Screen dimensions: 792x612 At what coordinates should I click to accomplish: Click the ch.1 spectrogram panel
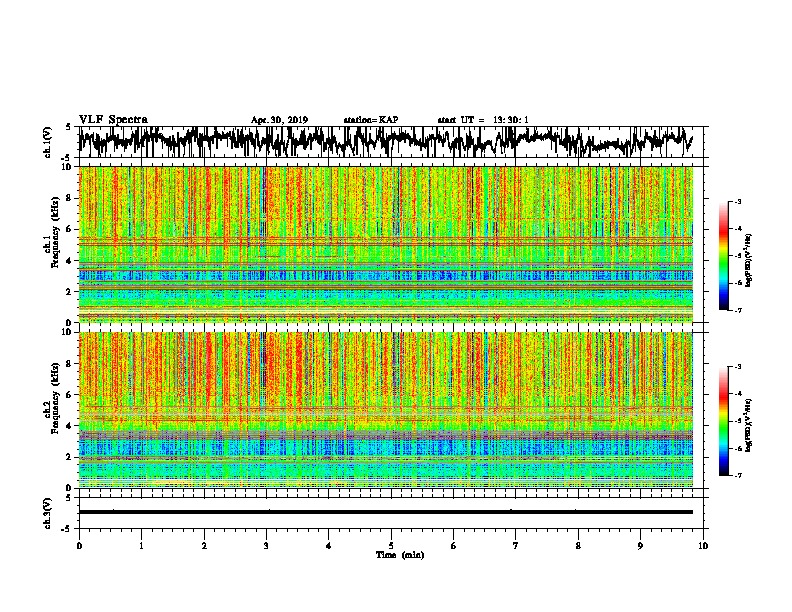point(386,244)
